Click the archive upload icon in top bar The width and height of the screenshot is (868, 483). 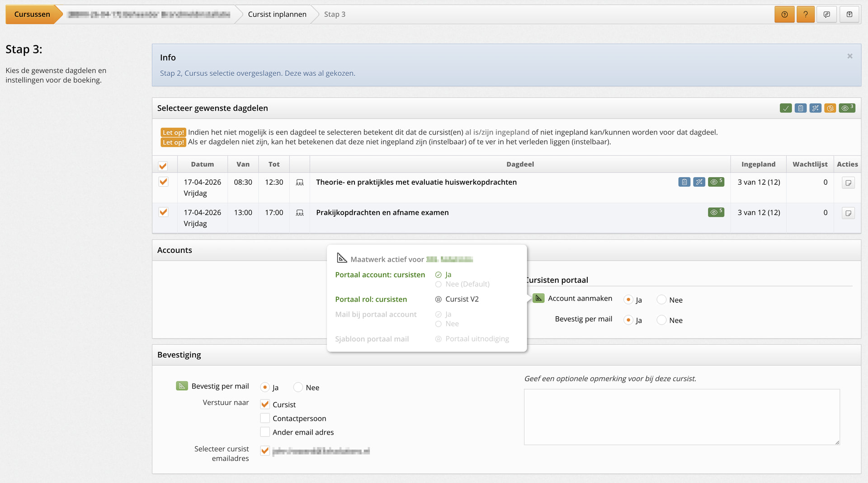(x=849, y=14)
